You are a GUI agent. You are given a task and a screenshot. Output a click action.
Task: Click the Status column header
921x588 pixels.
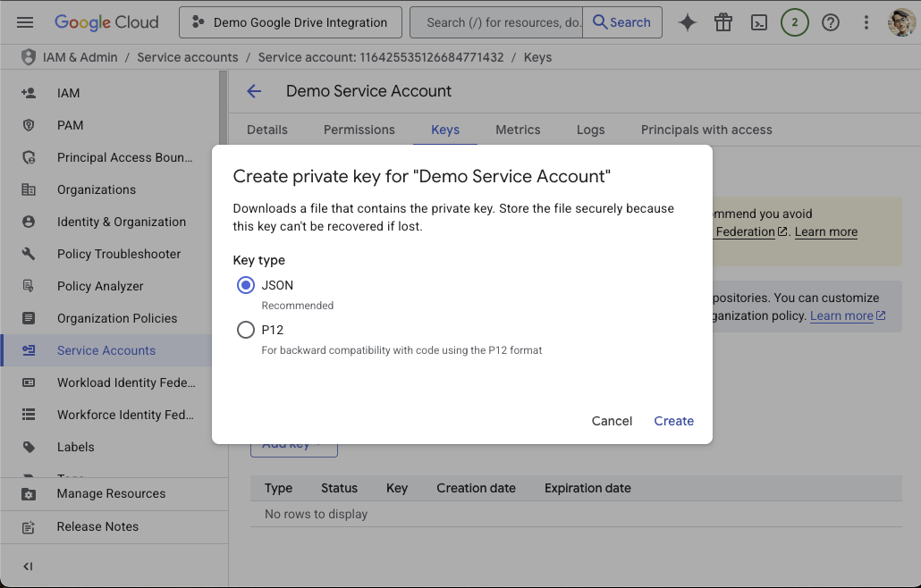coord(339,488)
